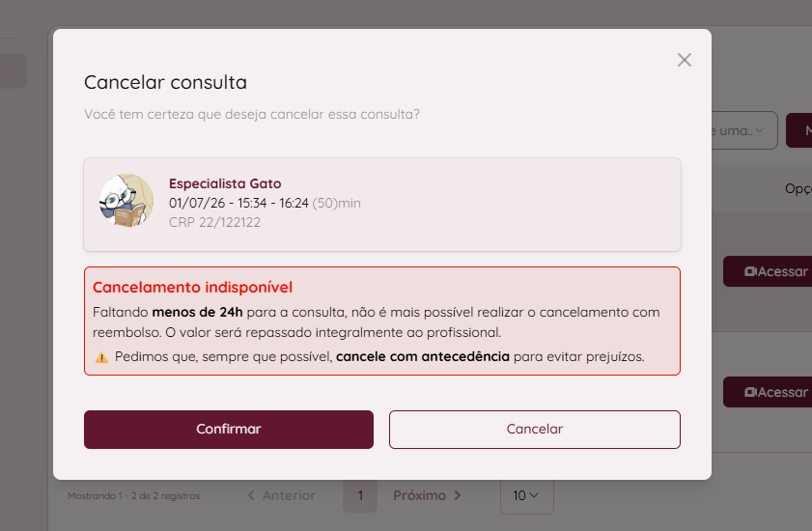Open the 10 per page dropdown
The image size is (812, 531).
(526, 496)
